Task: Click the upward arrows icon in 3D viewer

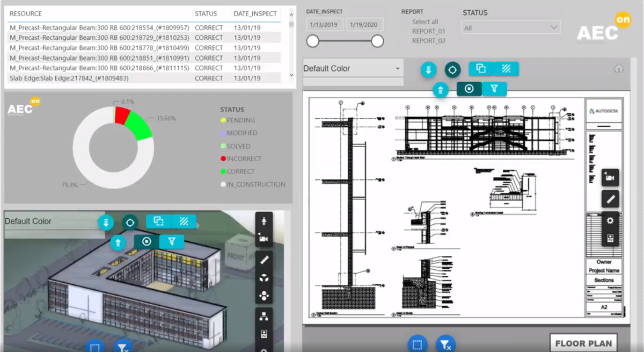Action: 118,242
